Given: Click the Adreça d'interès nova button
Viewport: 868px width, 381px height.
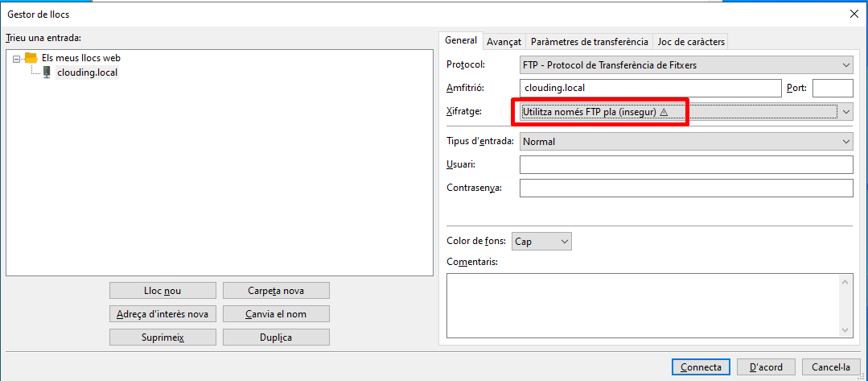Looking at the screenshot, I should [162, 314].
